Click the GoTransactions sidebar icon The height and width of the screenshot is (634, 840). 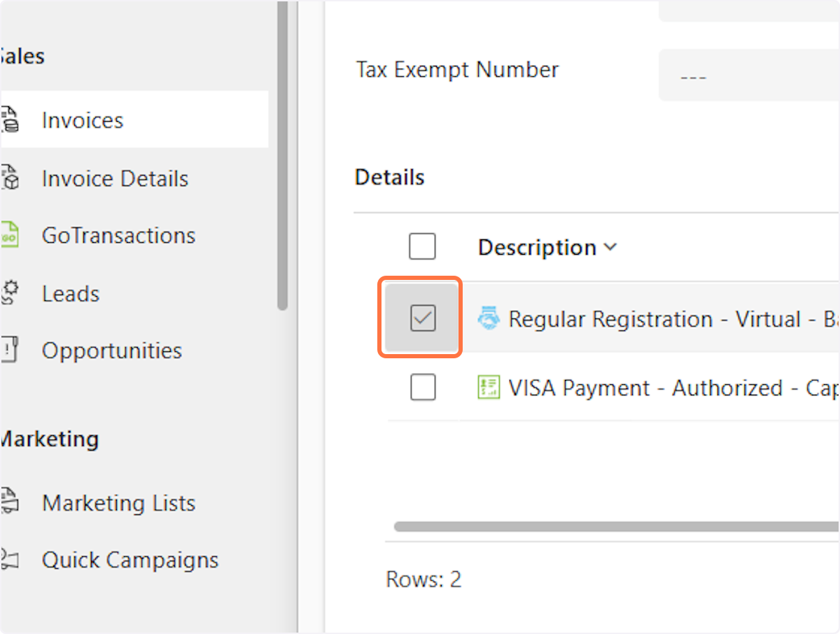point(9,235)
